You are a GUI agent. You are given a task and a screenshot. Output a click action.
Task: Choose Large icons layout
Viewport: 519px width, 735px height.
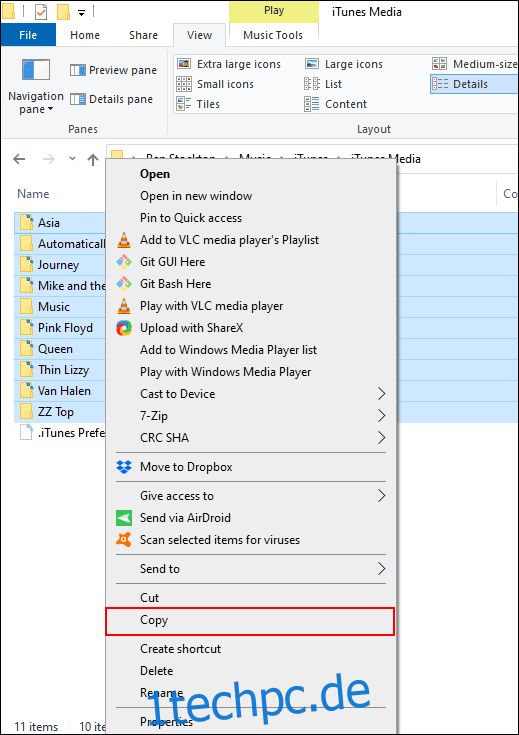coord(344,64)
